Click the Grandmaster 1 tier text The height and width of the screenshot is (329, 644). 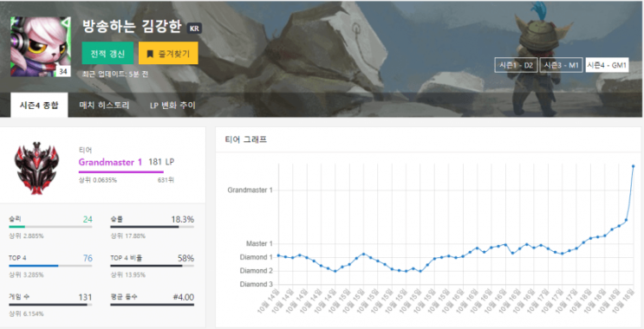[x=110, y=162]
